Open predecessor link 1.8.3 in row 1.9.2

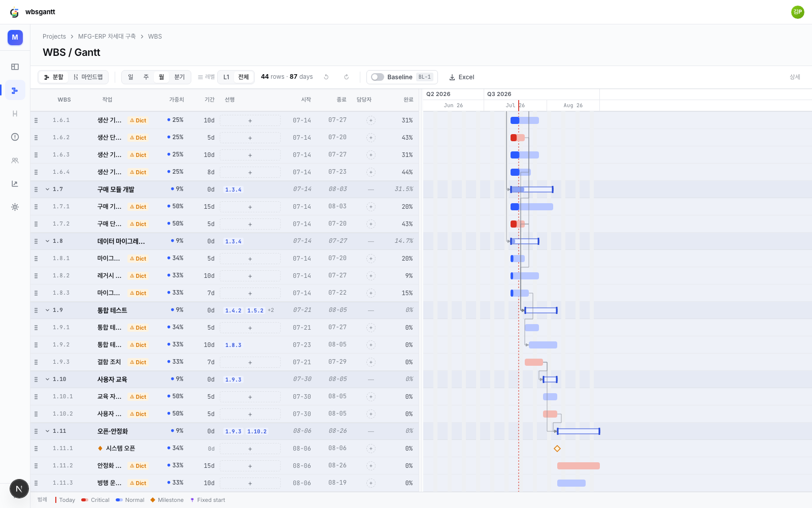(233, 345)
